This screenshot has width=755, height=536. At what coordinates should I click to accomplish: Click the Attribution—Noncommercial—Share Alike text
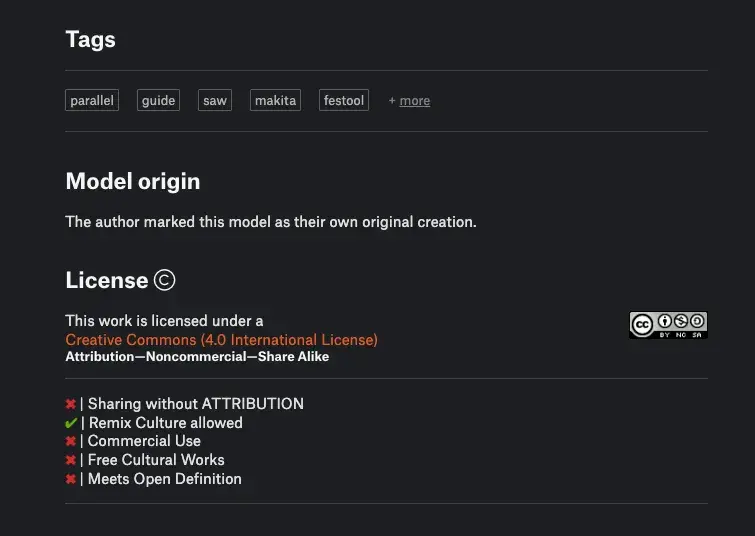point(197,357)
